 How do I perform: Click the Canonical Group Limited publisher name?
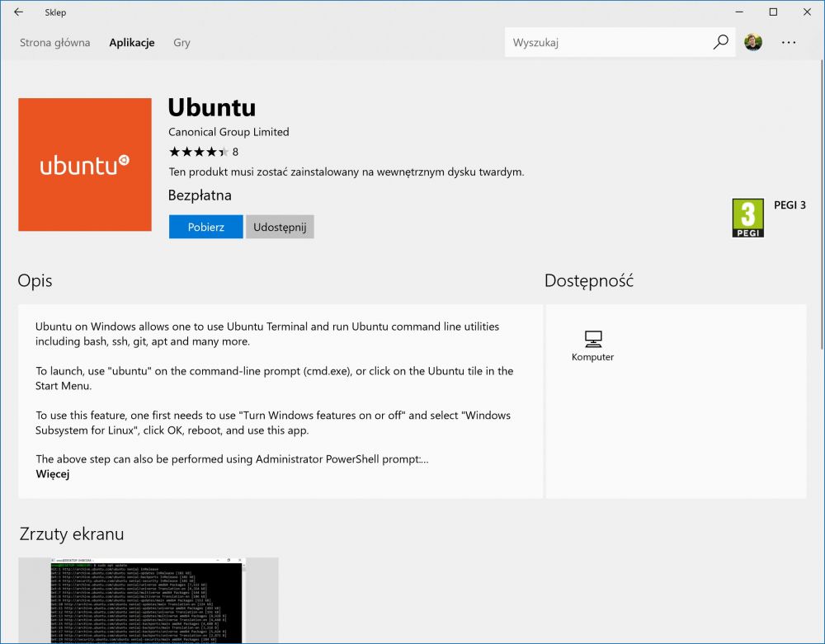229,132
